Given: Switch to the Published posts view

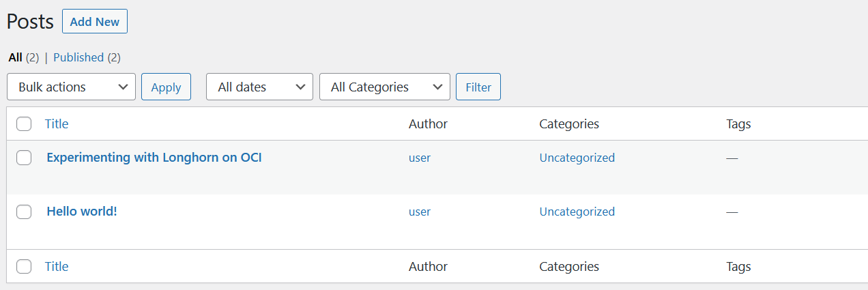Looking at the screenshot, I should pos(78,57).
